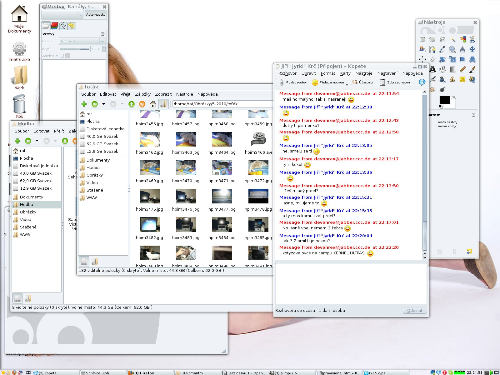
Task: Toggle the layer lock checkbox
Action: click(62, 55)
